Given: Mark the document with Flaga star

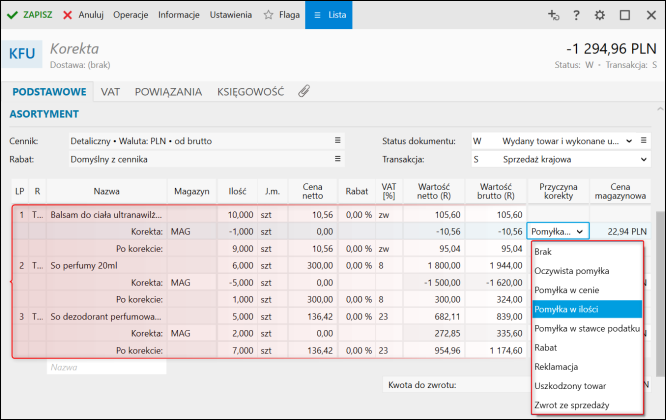Looking at the screenshot, I should (282, 15).
